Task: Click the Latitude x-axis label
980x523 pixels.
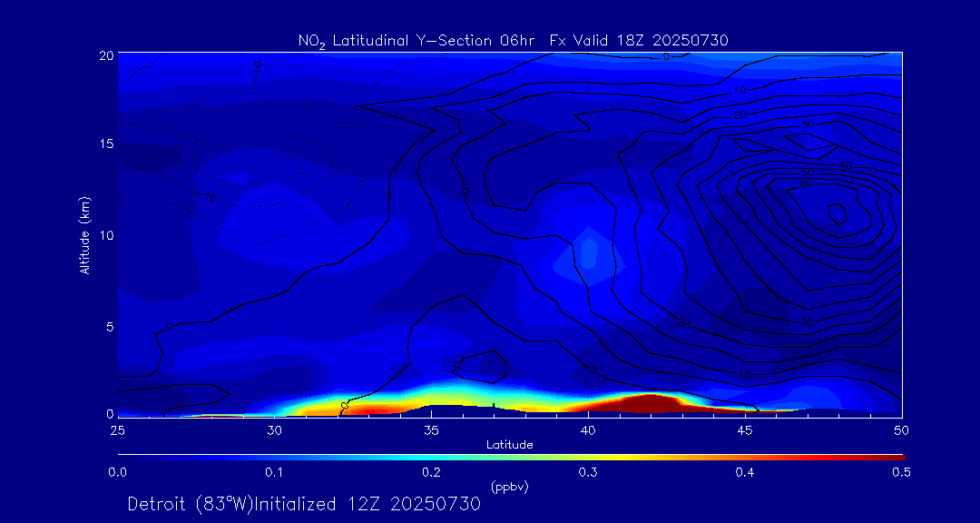Action: tap(509, 444)
